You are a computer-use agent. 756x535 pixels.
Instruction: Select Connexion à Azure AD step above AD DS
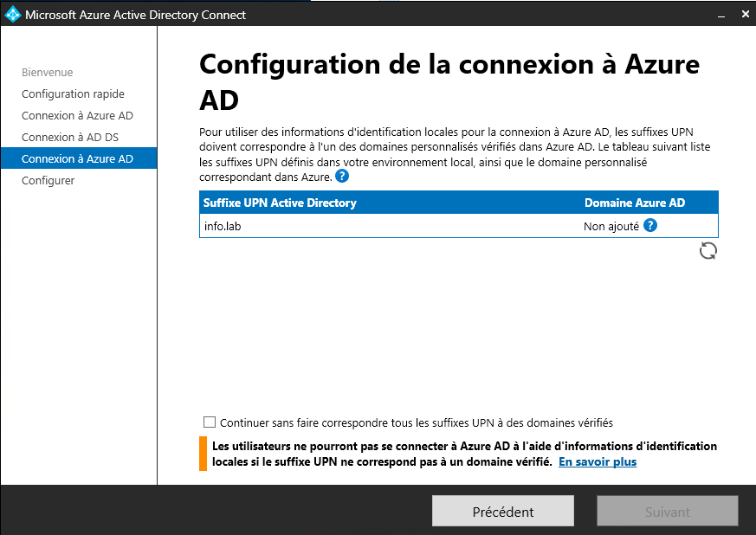tap(77, 116)
